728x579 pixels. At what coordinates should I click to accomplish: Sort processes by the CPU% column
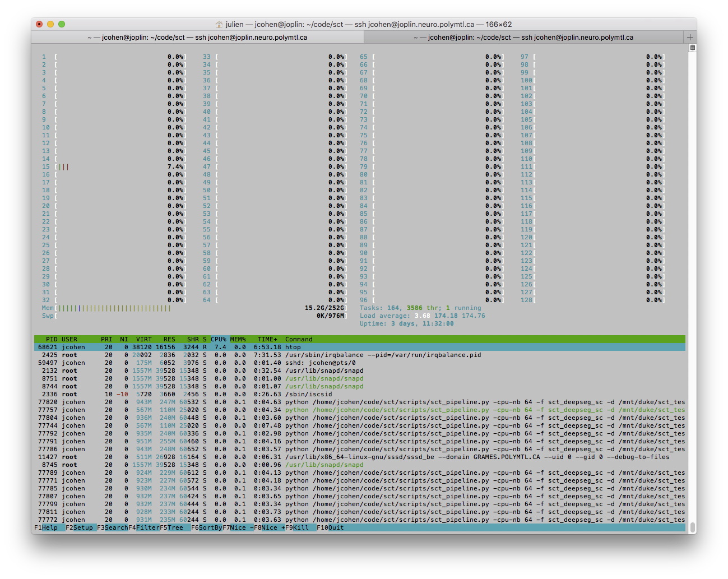pyautogui.click(x=219, y=339)
